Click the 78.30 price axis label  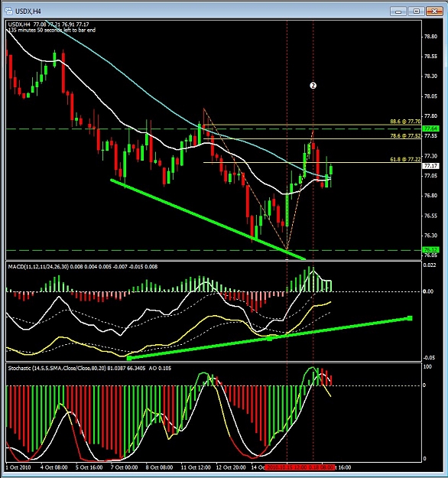point(430,76)
